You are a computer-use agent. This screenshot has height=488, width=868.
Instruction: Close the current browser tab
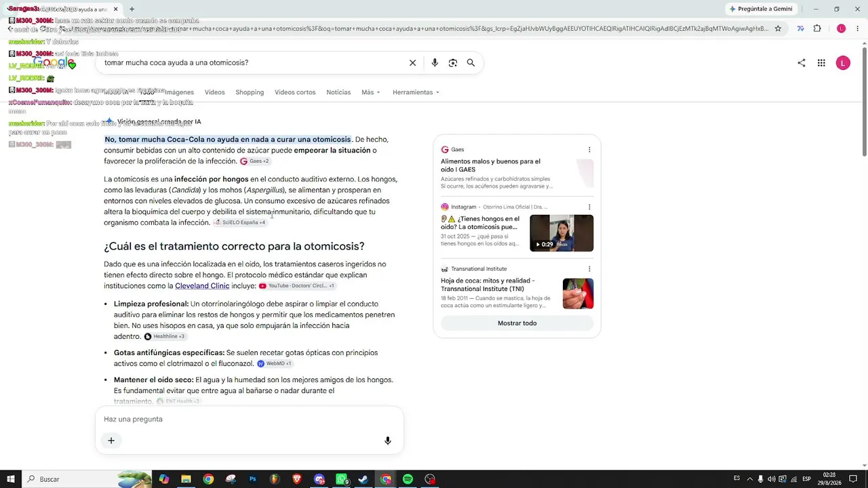[x=116, y=9]
